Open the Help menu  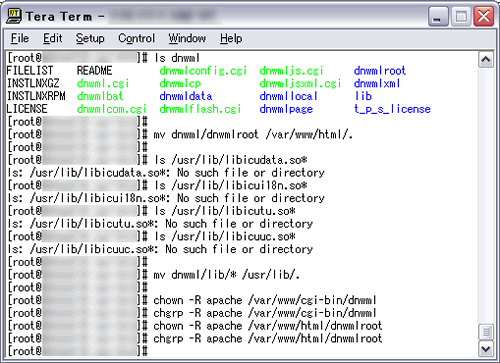(x=231, y=38)
